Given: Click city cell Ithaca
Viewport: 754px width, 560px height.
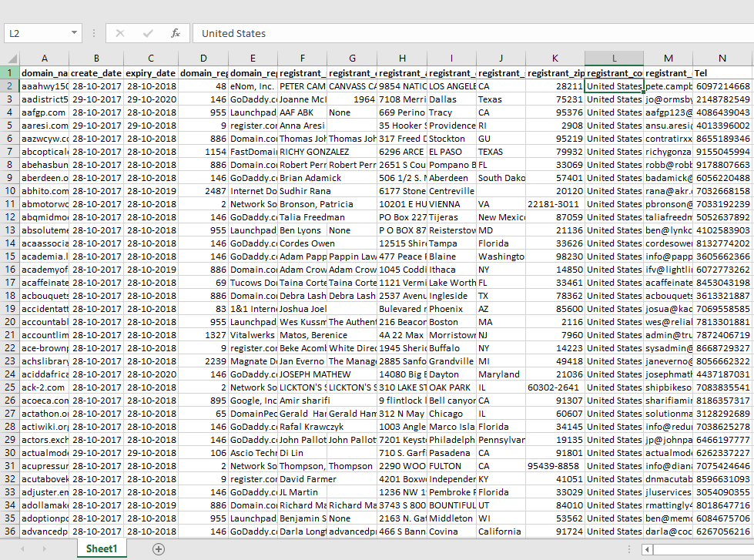Looking at the screenshot, I should [x=451, y=270].
